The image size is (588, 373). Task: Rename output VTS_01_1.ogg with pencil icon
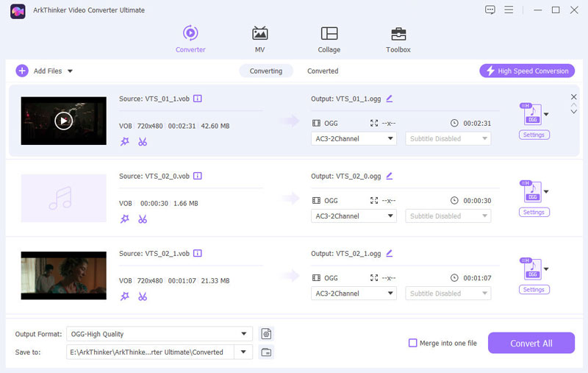pyautogui.click(x=390, y=99)
